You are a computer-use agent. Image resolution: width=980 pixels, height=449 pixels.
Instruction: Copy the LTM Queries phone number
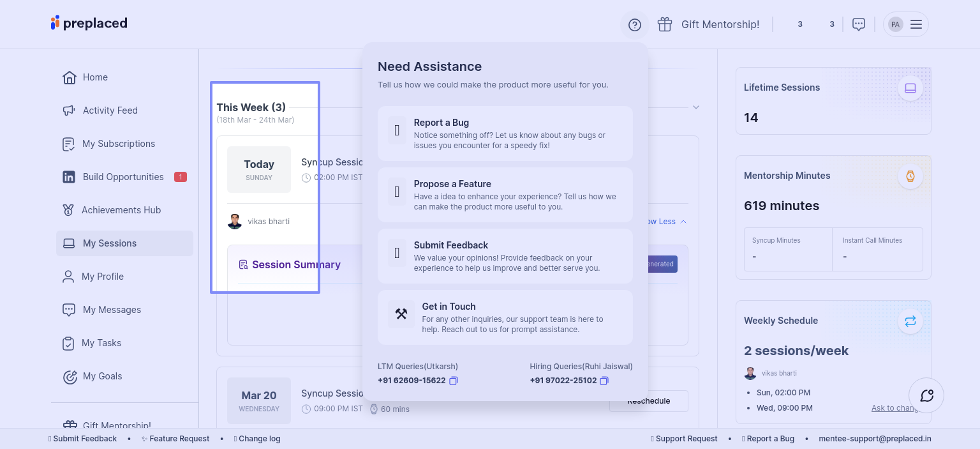click(x=454, y=381)
